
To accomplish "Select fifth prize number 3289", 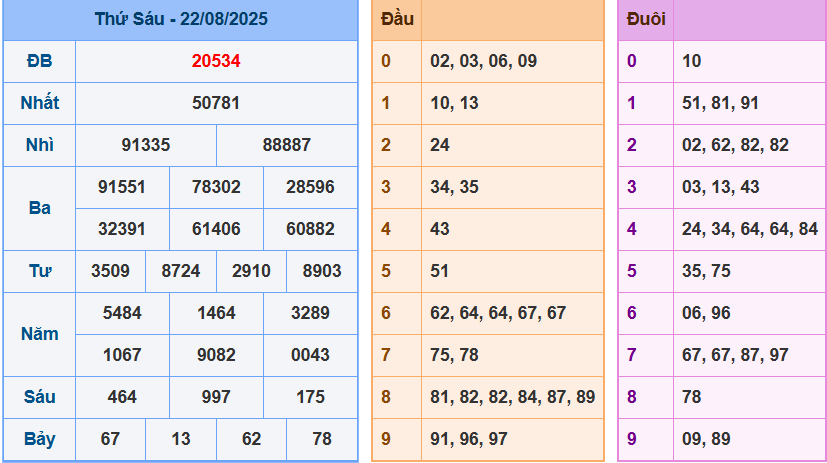I will coord(310,313).
